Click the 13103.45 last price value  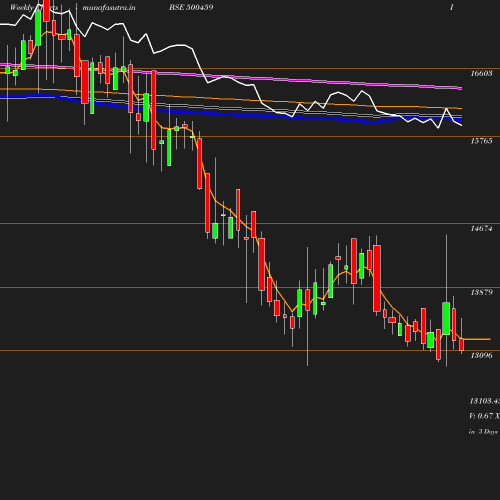(485, 401)
